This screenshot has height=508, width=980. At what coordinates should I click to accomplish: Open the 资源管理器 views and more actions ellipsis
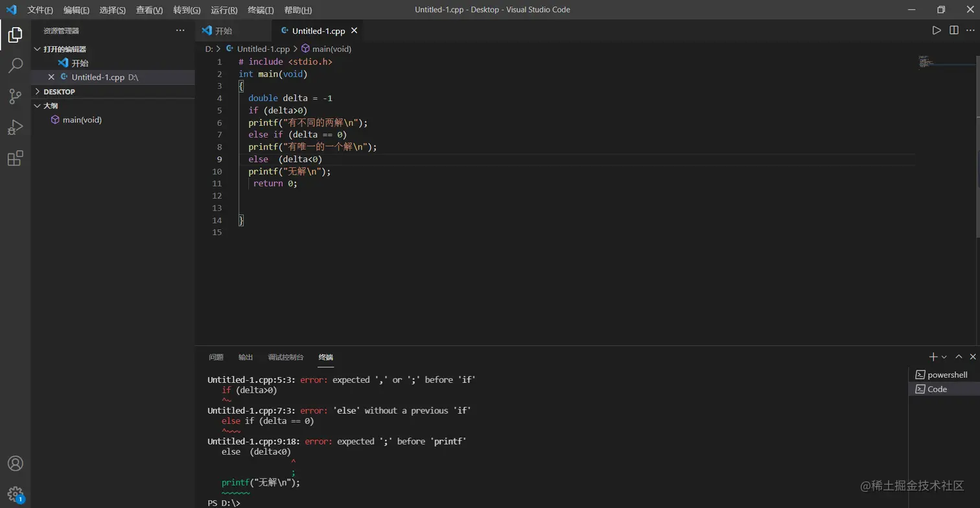pyautogui.click(x=180, y=30)
